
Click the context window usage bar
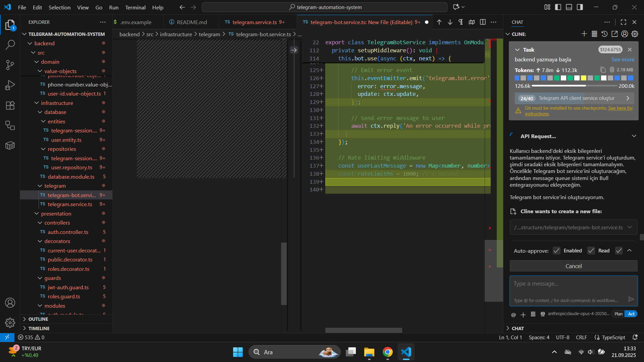coord(574,86)
